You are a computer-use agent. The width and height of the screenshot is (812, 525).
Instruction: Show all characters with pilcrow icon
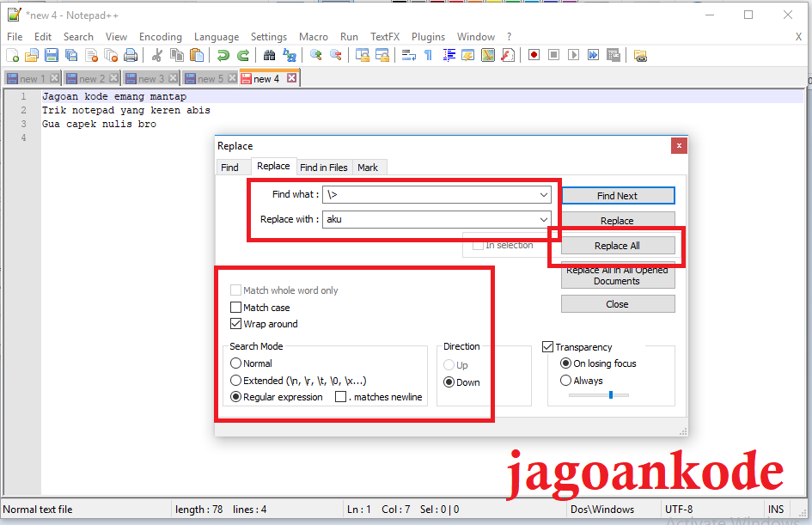428,55
